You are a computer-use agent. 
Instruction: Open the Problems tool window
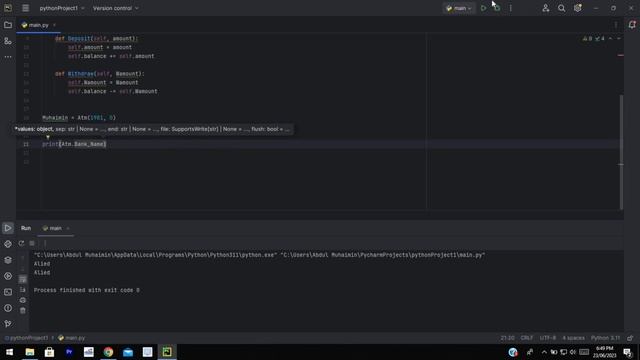(8, 308)
